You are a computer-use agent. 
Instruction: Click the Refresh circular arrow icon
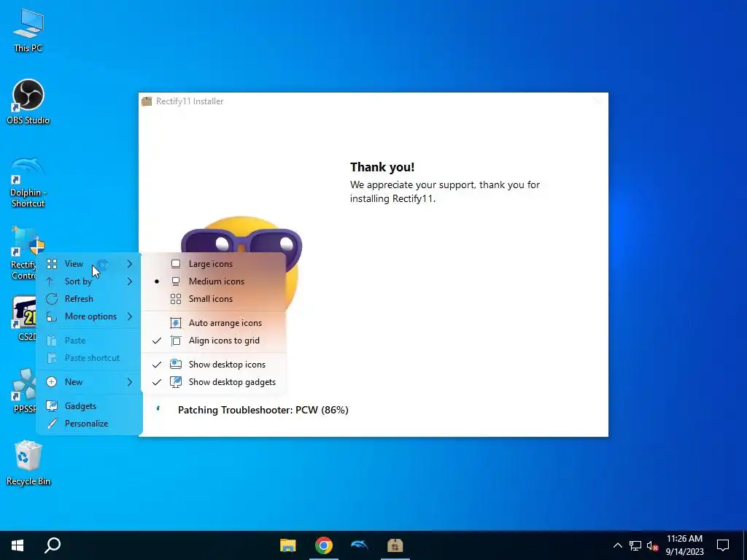[x=52, y=299]
